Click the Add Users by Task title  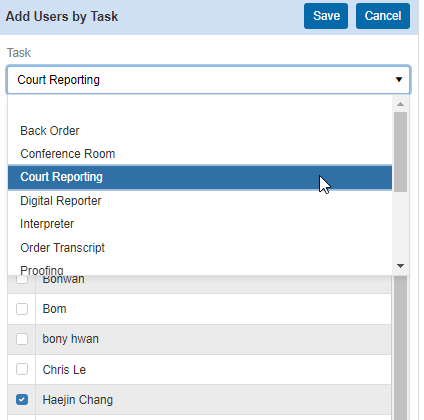click(x=62, y=17)
